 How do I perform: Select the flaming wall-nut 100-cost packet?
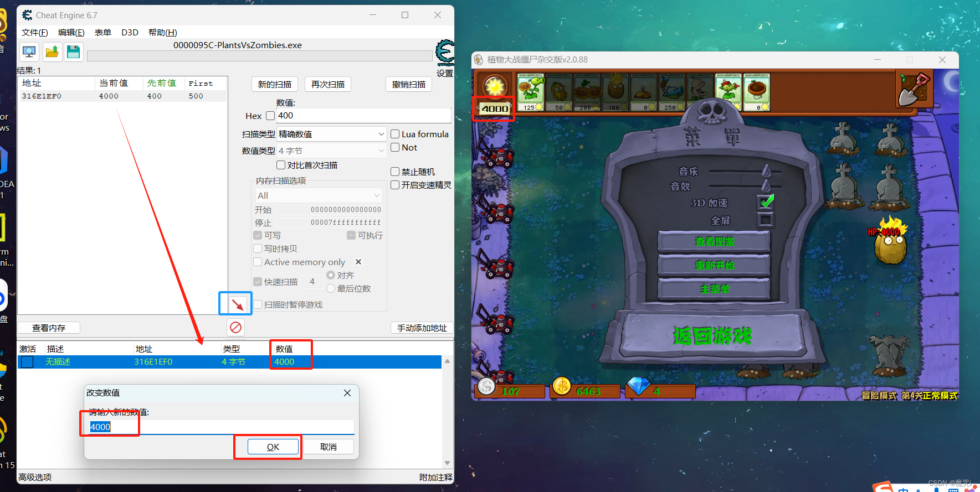615,92
